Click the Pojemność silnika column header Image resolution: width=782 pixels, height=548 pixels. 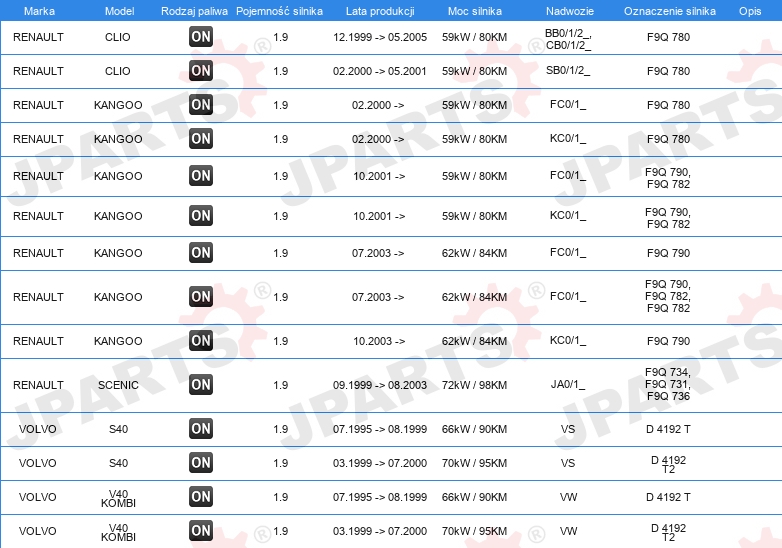click(279, 11)
